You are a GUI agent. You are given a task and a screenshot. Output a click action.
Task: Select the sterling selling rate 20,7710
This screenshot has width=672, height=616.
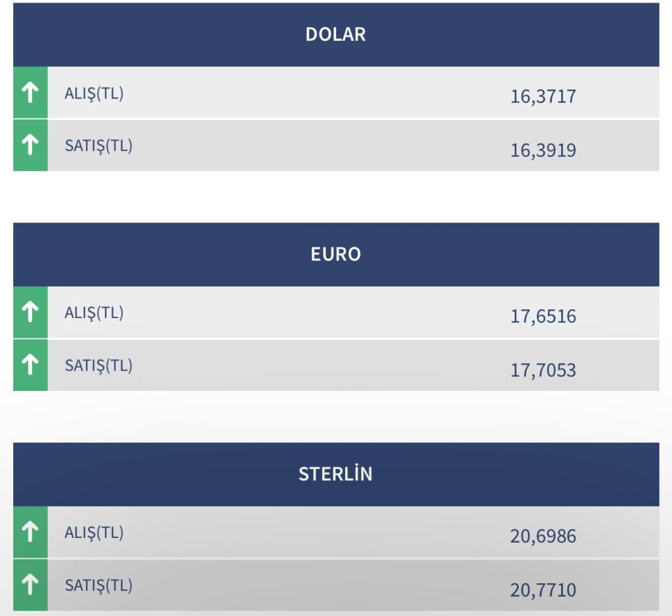pos(543,590)
